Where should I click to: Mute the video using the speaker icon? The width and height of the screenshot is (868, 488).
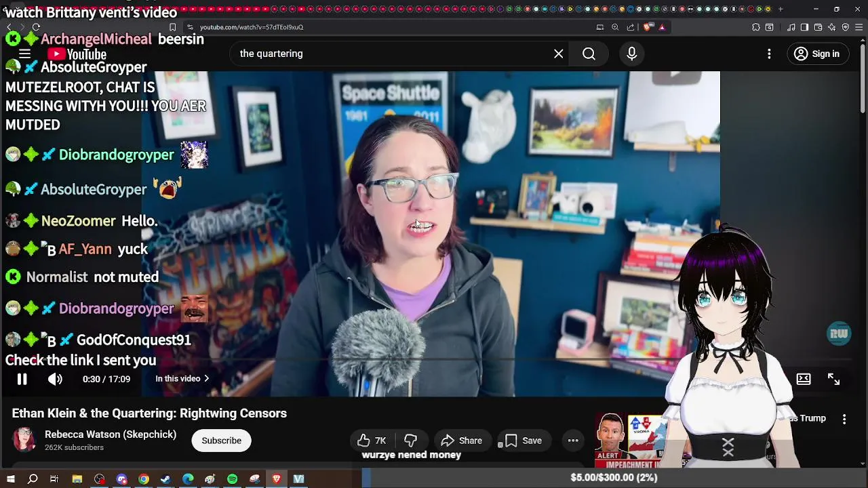click(55, 379)
